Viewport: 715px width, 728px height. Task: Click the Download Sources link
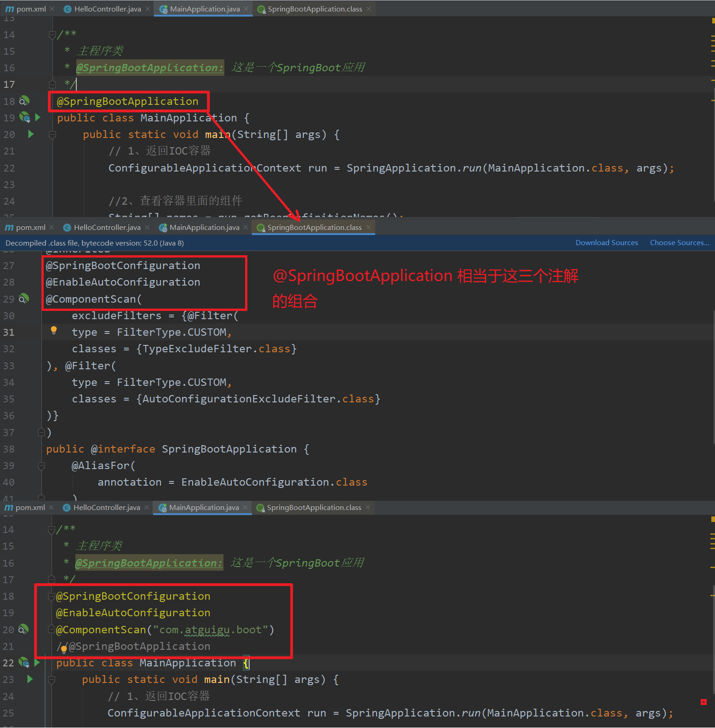pyautogui.click(x=606, y=242)
